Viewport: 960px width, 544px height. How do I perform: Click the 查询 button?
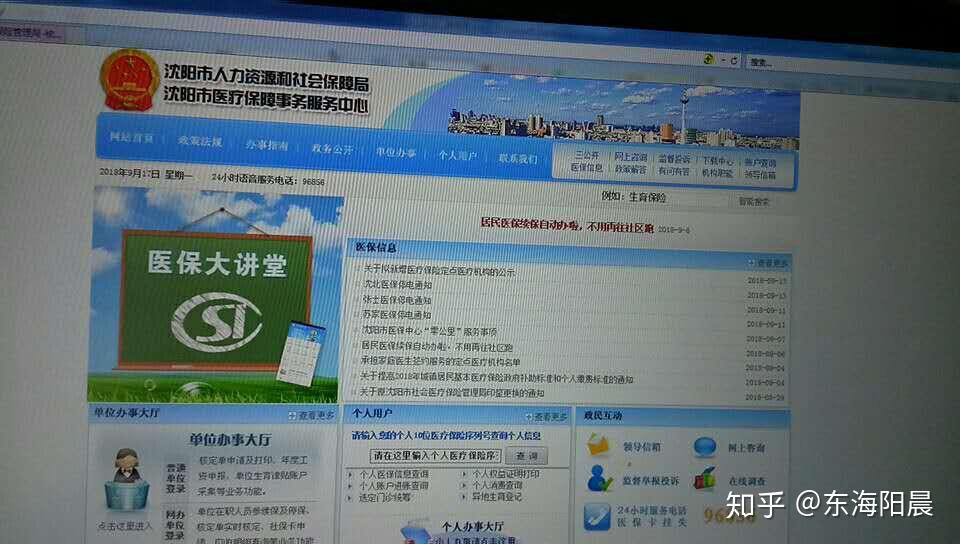[x=527, y=456]
